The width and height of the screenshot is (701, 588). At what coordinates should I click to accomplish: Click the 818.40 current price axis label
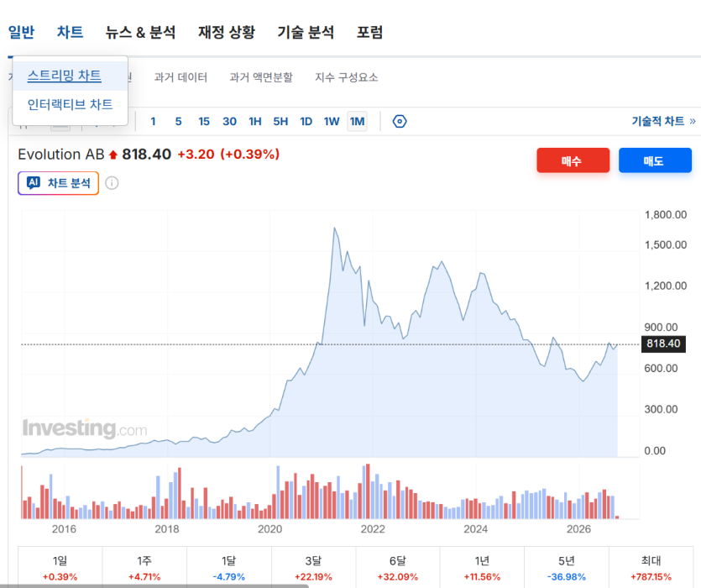663,344
